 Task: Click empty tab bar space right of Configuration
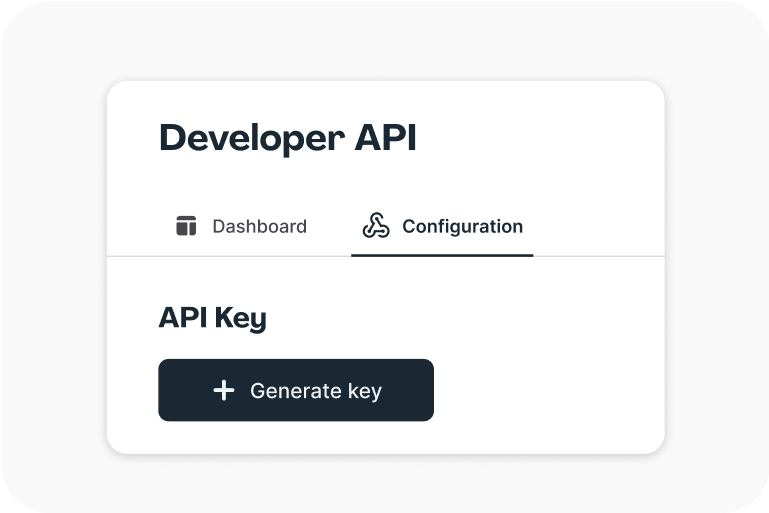[600, 226]
